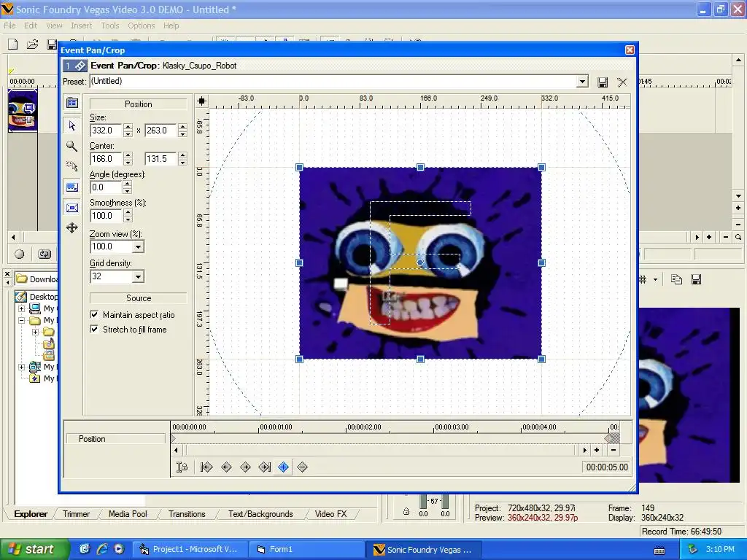The image size is (747, 560).
Task: Zoom out keyframe timeline with minus
Action: tap(614, 450)
